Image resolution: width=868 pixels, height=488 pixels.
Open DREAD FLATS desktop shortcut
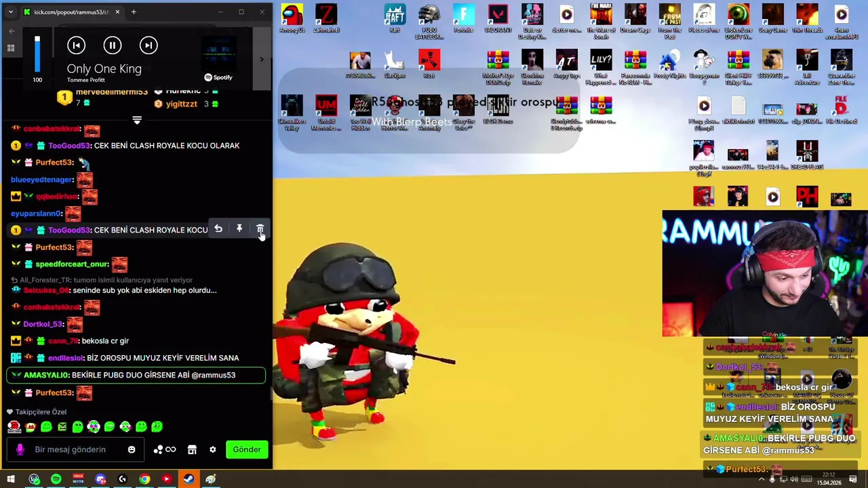click(807, 156)
